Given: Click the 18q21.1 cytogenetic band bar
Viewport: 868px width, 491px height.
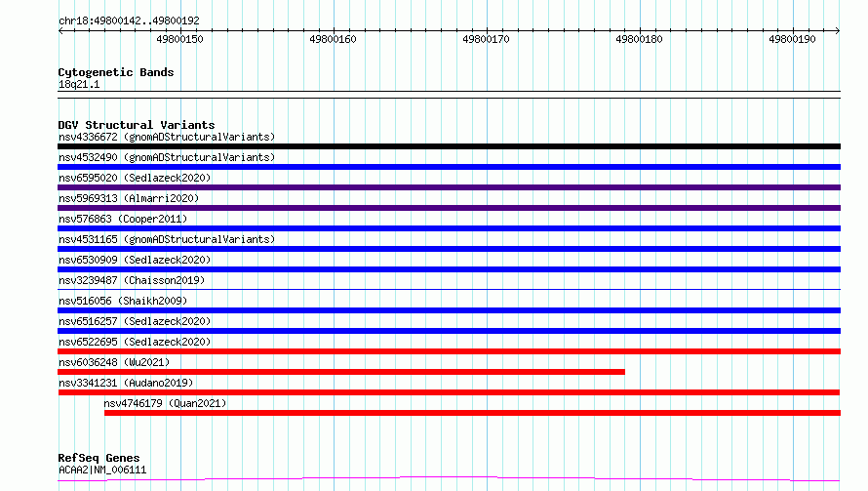Looking at the screenshot, I should tap(449, 95).
